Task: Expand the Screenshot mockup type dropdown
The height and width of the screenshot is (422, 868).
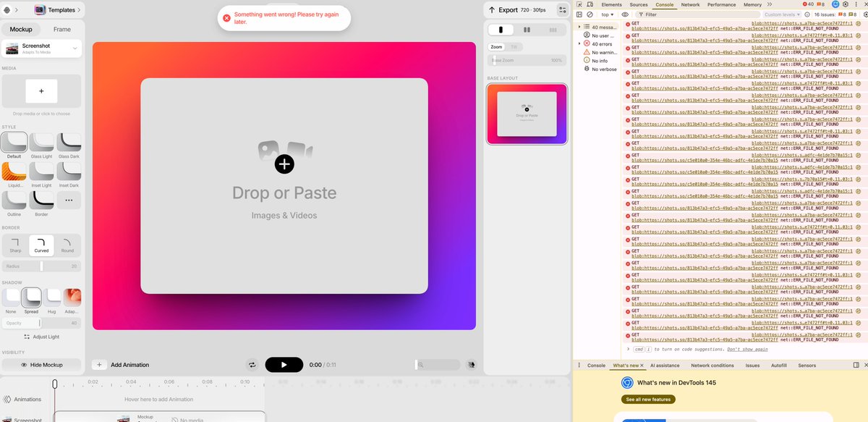Action: click(41, 48)
